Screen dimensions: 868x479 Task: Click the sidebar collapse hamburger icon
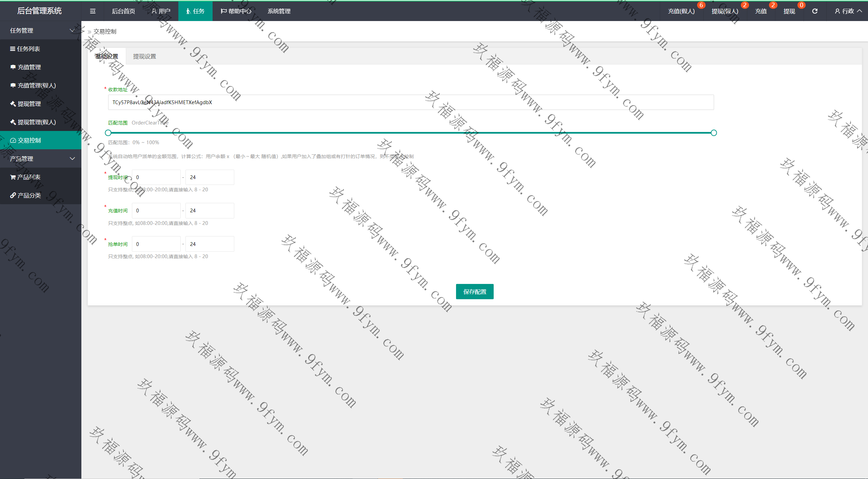(x=93, y=11)
